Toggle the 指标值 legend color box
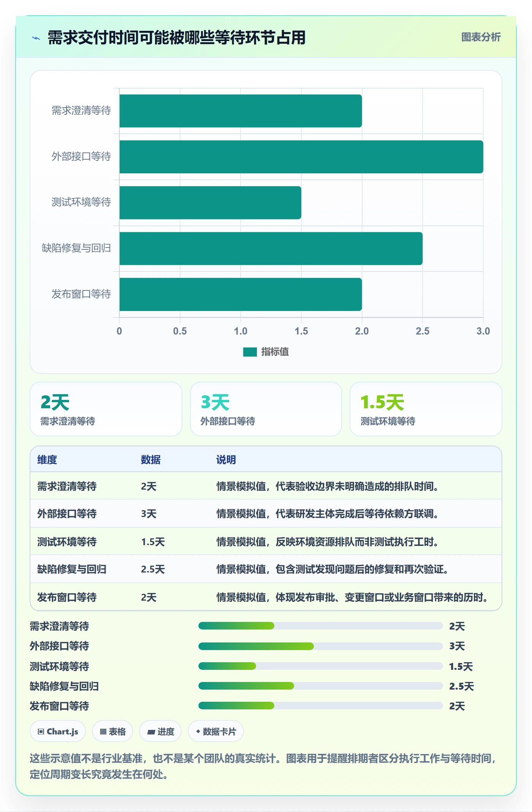This screenshot has width=532, height=812. [x=250, y=352]
